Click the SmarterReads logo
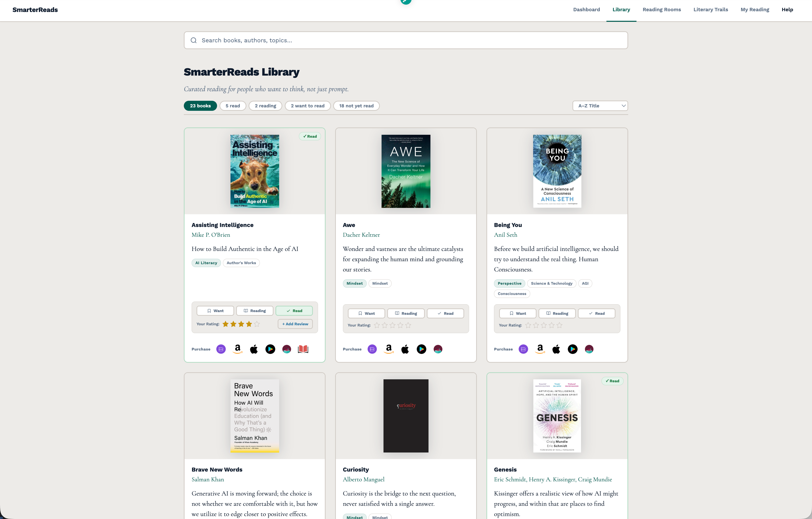812x519 pixels. (35, 10)
